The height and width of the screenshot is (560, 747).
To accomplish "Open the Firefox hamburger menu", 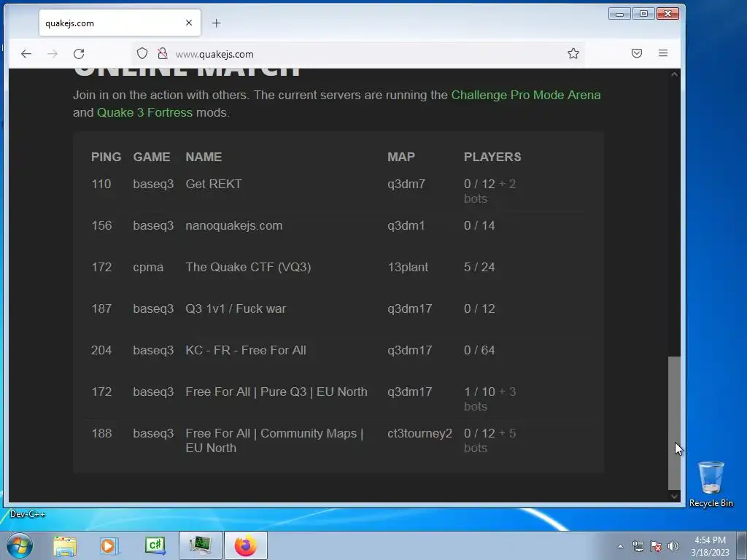I will coord(662,53).
